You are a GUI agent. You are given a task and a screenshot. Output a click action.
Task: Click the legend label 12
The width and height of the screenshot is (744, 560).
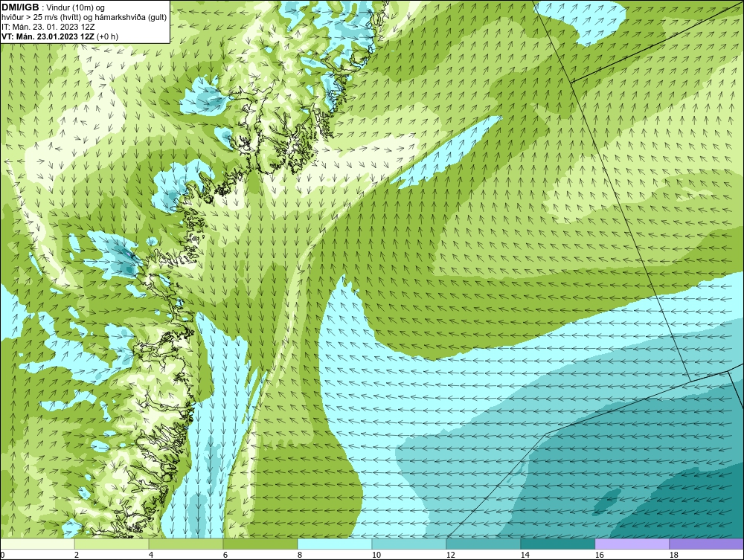click(x=451, y=556)
